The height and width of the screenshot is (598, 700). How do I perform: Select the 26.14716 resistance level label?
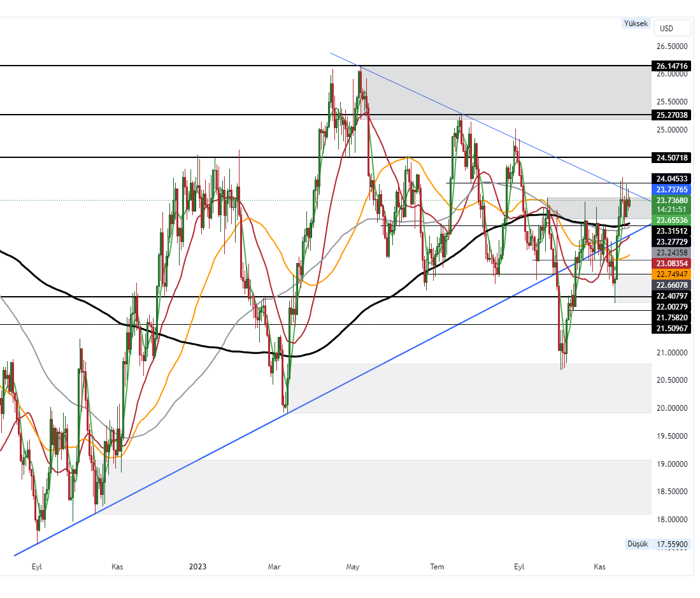(671, 66)
